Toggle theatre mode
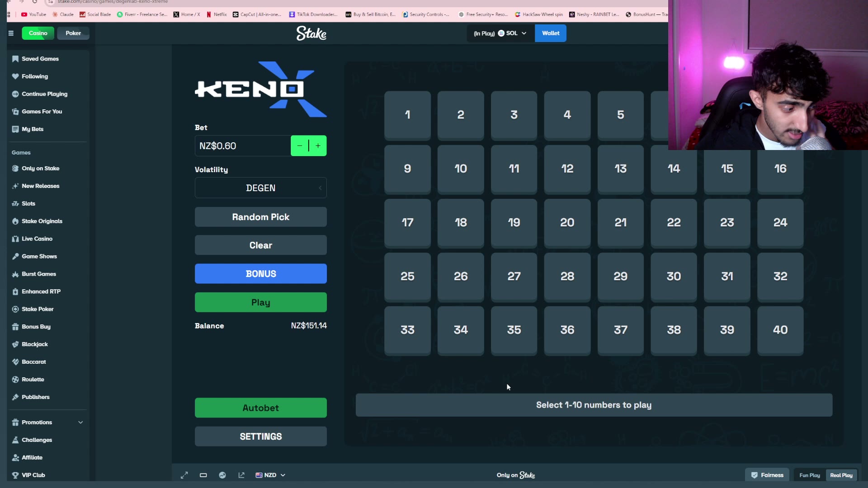The height and width of the screenshot is (488, 868). pyautogui.click(x=203, y=475)
